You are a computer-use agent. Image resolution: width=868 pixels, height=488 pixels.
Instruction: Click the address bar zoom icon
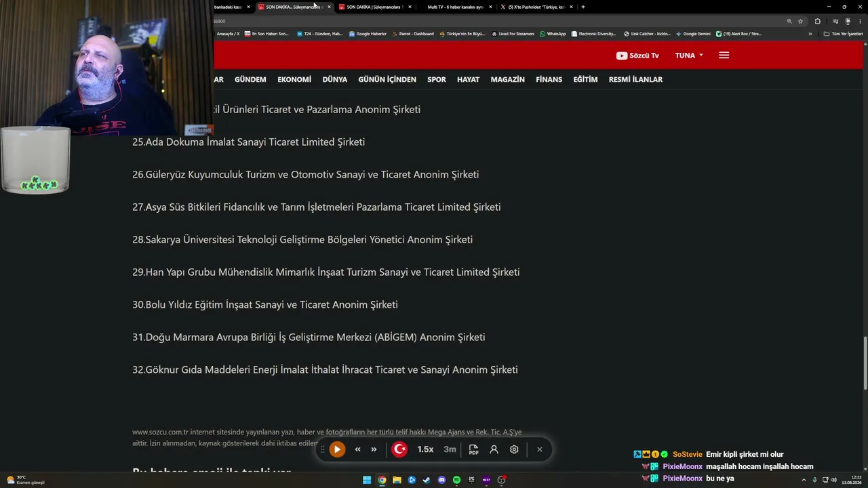pyautogui.click(x=789, y=21)
